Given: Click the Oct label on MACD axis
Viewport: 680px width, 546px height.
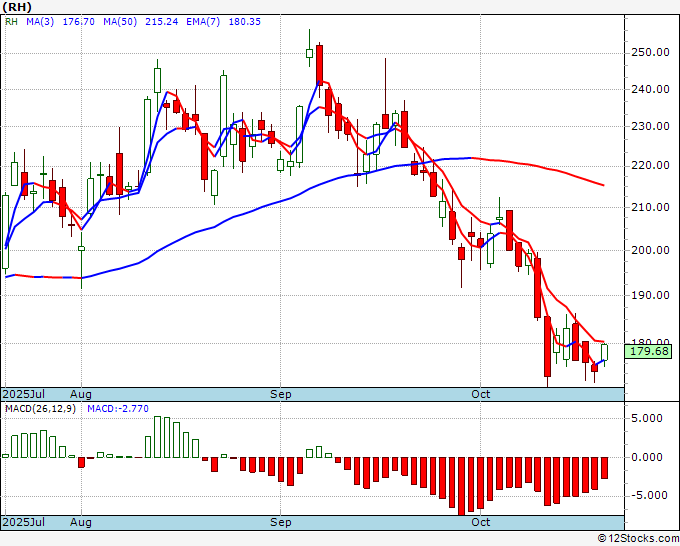Looking at the screenshot, I should click(x=481, y=522).
